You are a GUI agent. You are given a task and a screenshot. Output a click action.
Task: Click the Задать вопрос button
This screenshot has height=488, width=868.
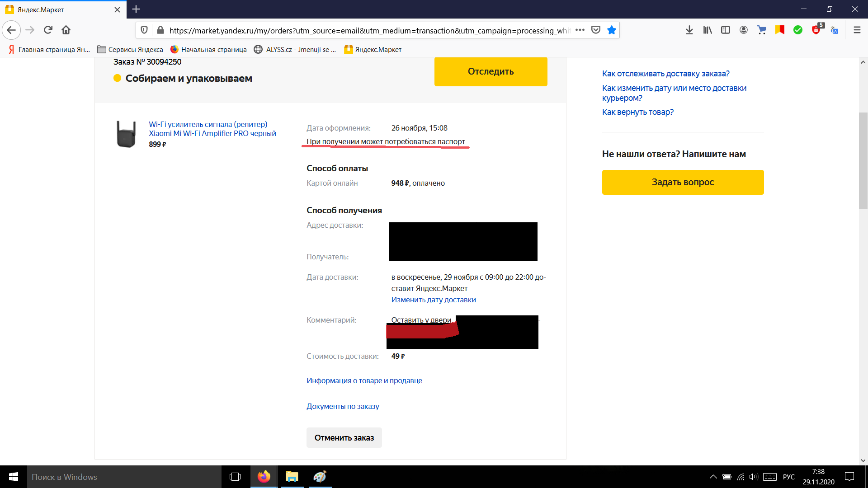pyautogui.click(x=683, y=182)
